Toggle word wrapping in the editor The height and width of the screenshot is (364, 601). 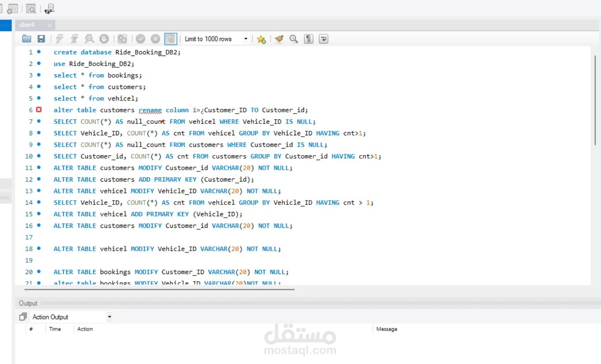(x=323, y=39)
